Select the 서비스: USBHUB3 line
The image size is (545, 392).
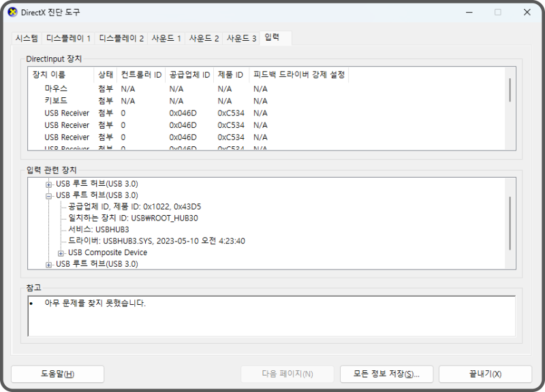coord(99,230)
